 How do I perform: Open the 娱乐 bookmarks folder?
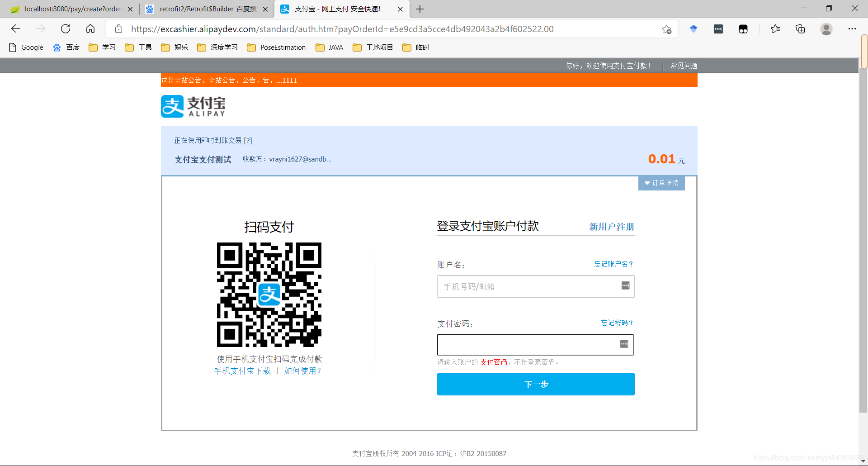pos(175,48)
